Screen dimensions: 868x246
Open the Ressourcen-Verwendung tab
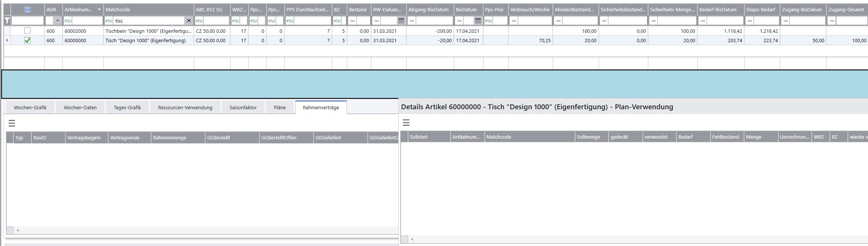pos(185,107)
